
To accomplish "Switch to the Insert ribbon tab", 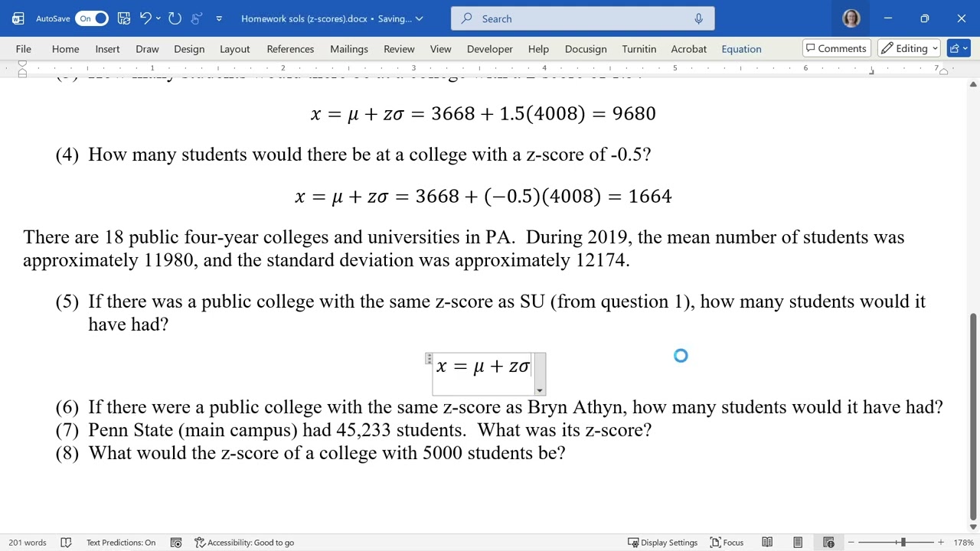I will click(x=107, y=49).
